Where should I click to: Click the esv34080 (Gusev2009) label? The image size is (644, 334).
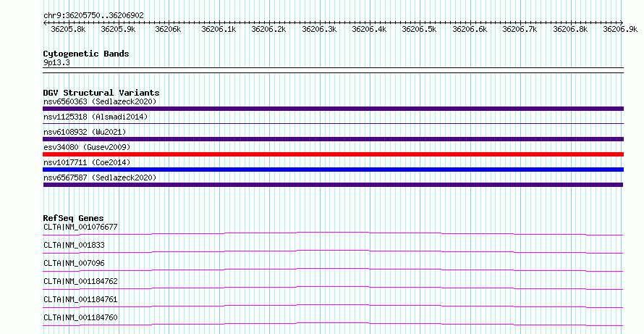pos(87,147)
